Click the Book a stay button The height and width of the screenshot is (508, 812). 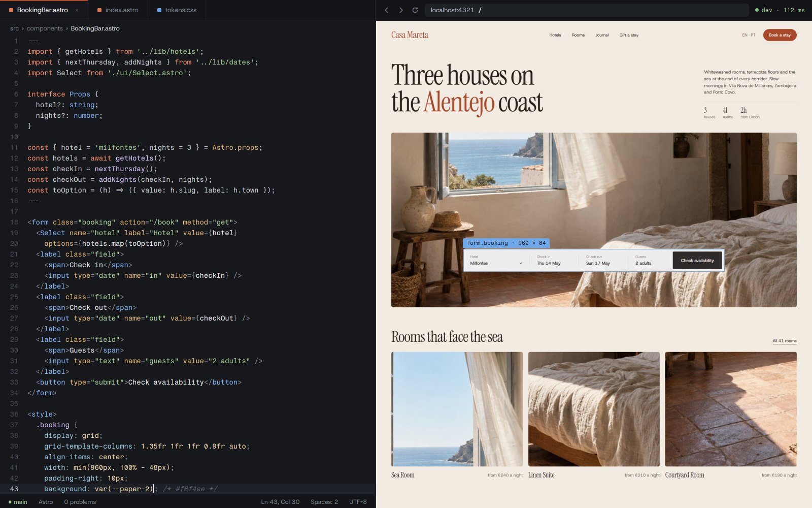click(780, 35)
